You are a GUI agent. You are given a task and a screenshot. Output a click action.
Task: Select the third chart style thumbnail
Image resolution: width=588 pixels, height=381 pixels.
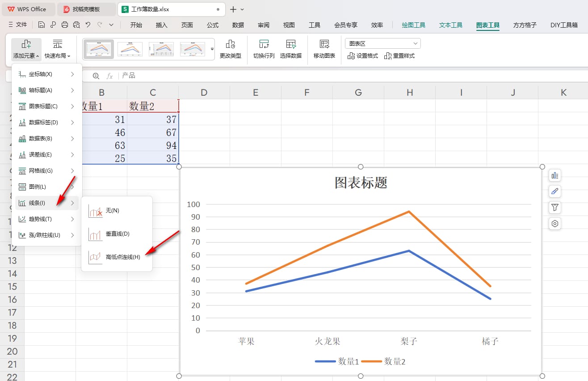(x=161, y=49)
